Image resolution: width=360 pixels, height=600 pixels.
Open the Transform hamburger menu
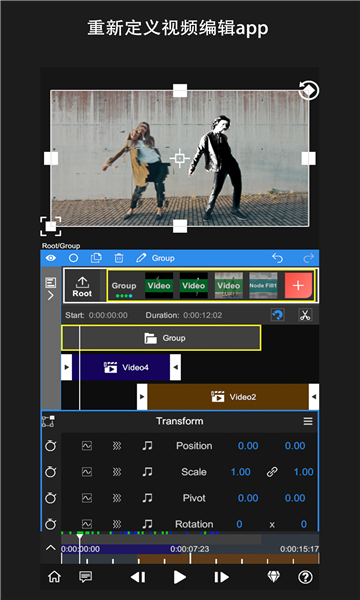[x=308, y=421]
